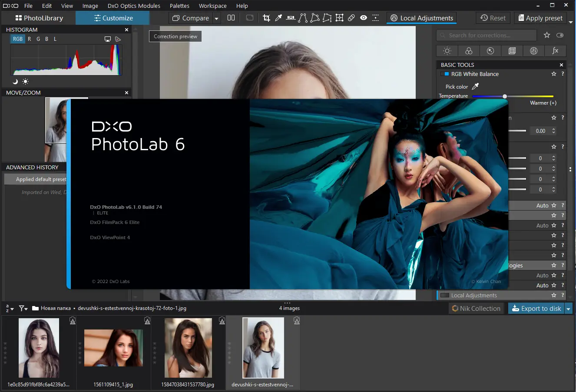Click the Temperature slider handle

pyautogui.click(x=505, y=96)
